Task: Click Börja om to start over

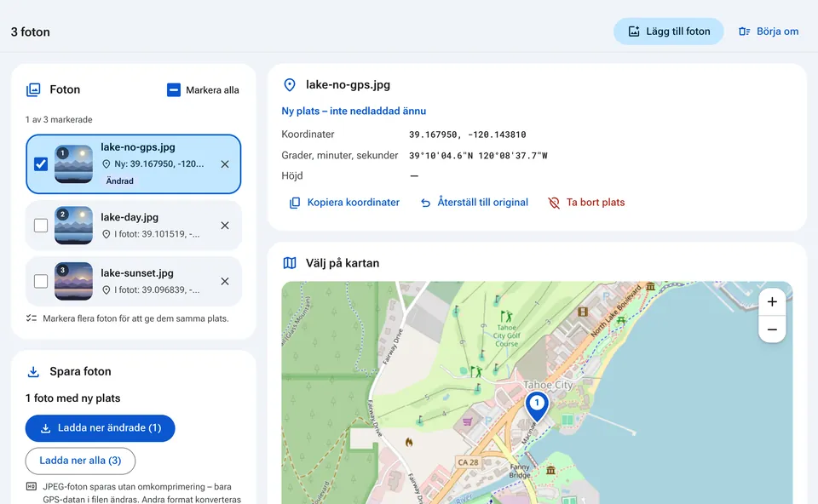Action: (x=769, y=31)
